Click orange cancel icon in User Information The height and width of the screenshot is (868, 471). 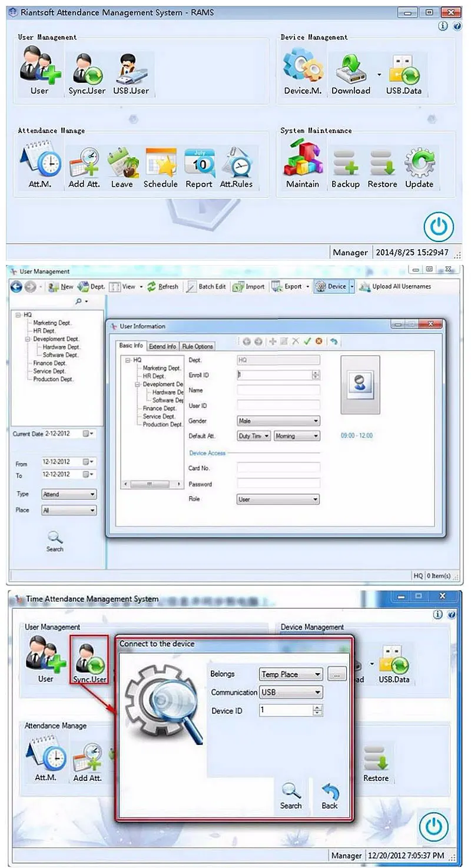(319, 341)
